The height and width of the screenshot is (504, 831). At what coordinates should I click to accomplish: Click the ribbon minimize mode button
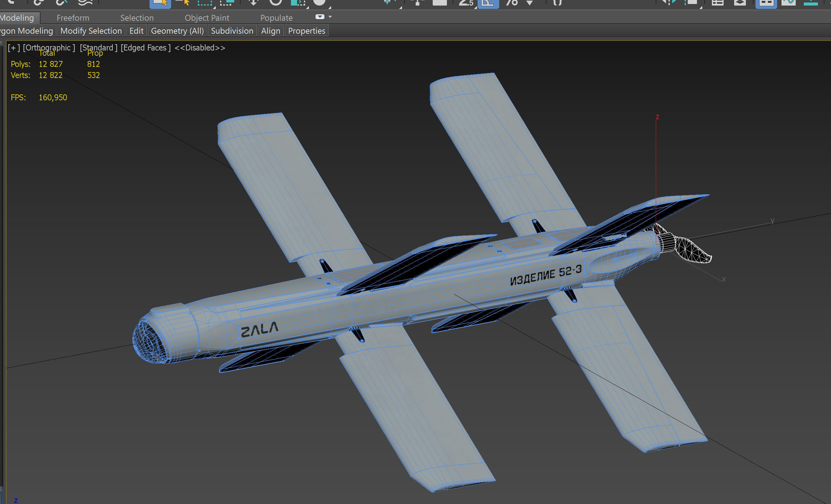tap(320, 16)
